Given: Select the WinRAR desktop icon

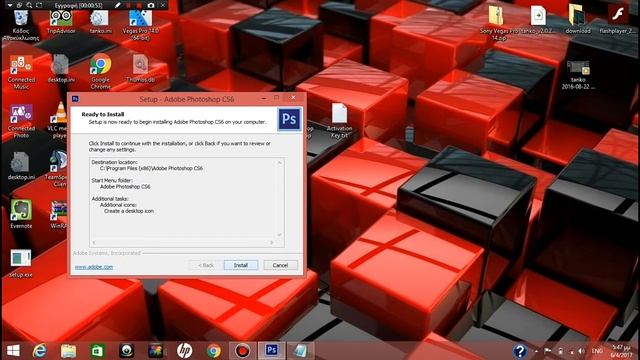Looking at the screenshot, I should pos(58,214).
